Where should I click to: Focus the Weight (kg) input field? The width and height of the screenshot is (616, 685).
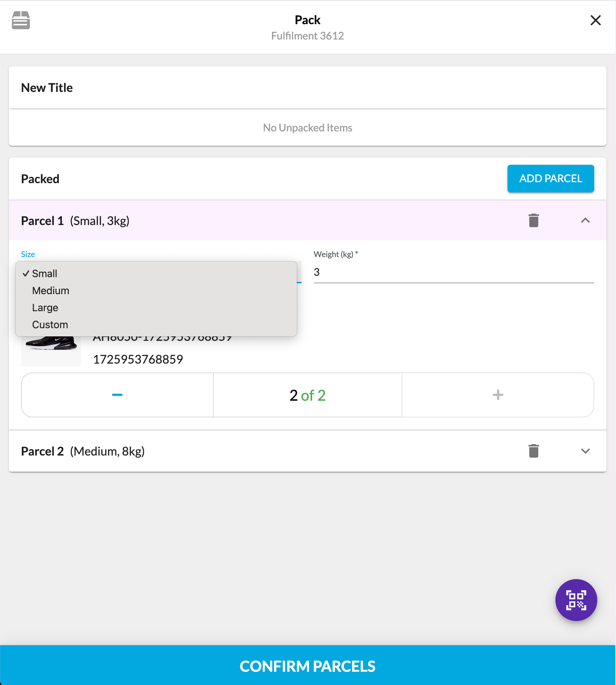coord(453,272)
